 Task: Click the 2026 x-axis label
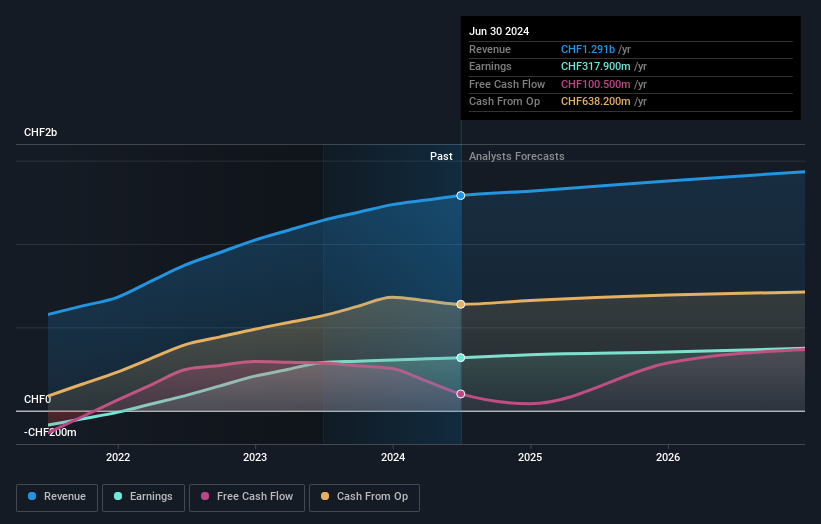[x=668, y=457]
